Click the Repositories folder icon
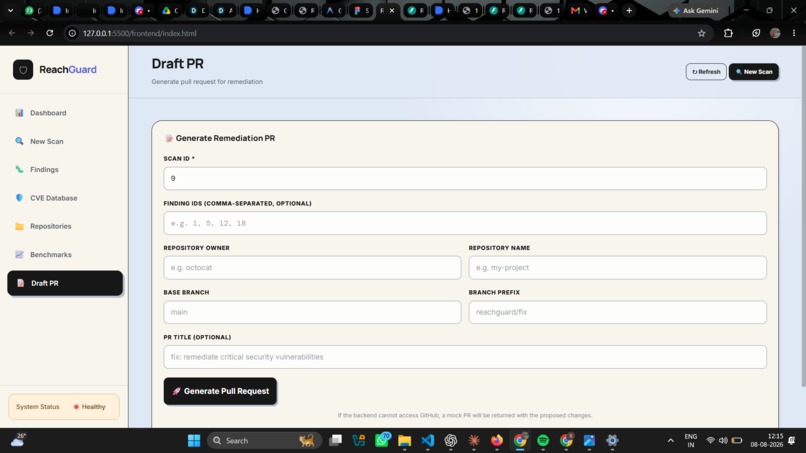This screenshot has width=806, height=453. click(20, 226)
